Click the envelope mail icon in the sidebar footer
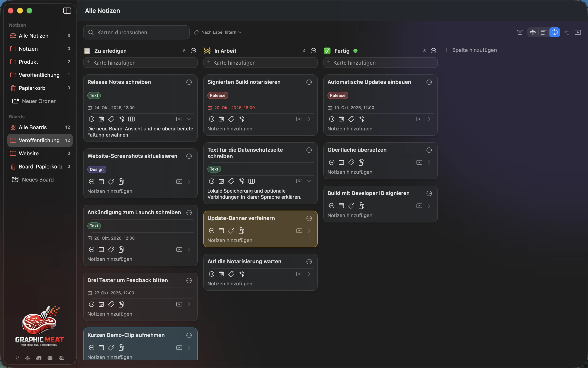Viewport: 588px width, 368px height. pyautogui.click(x=50, y=358)
